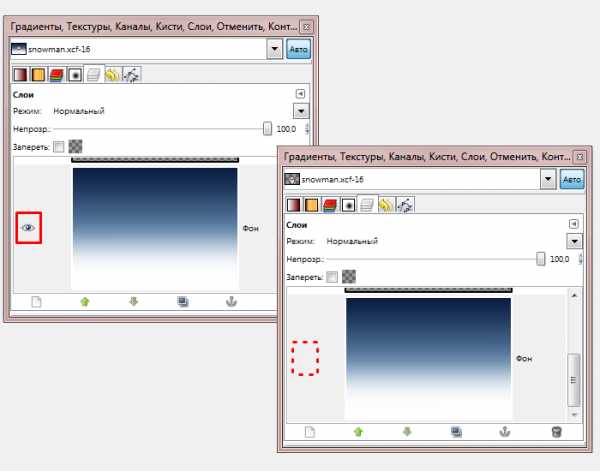Lower layer with down arrow in back window
The height and width of the screenshot is (471, 600).
coord(134,302)
